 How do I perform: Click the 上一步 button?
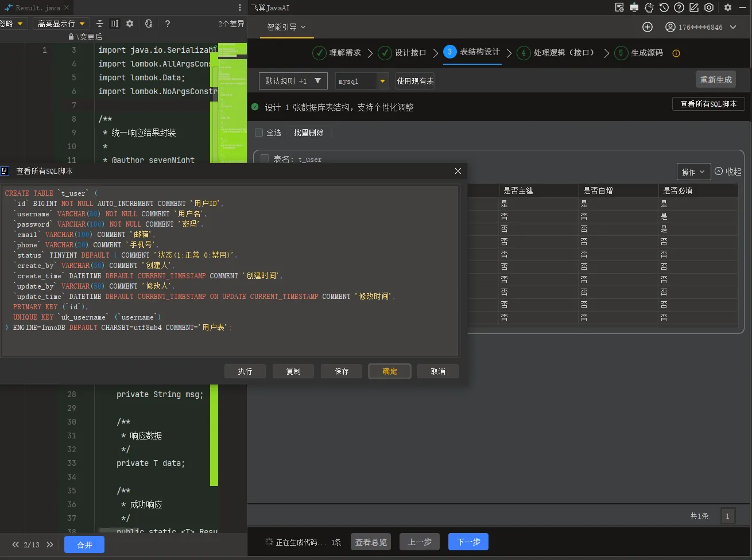click(x=420, y=542)
